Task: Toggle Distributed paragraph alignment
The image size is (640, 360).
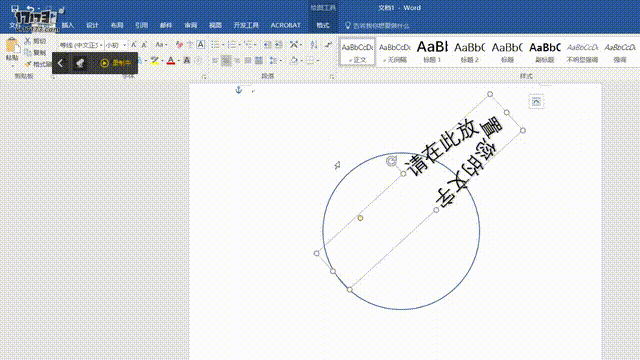Action: [259, 60]
